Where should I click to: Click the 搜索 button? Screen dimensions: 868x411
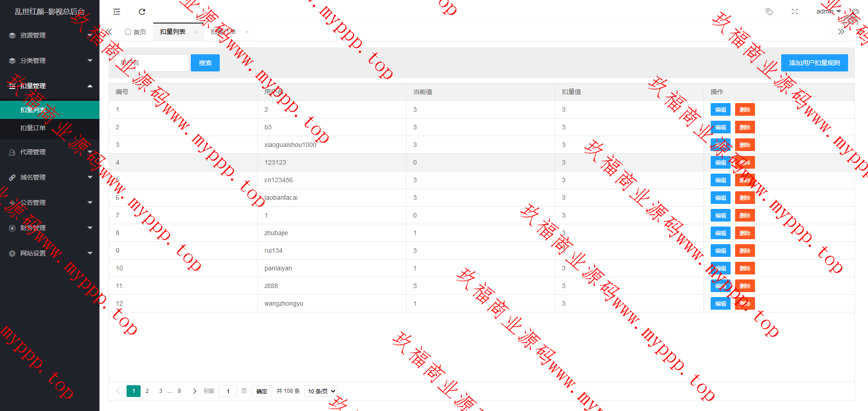pos(205,63)
